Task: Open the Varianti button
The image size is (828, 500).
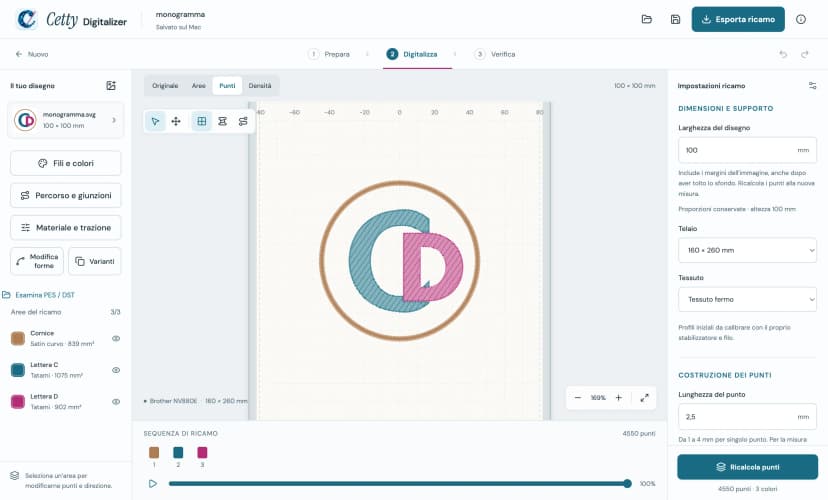Action: pos(95,261)
